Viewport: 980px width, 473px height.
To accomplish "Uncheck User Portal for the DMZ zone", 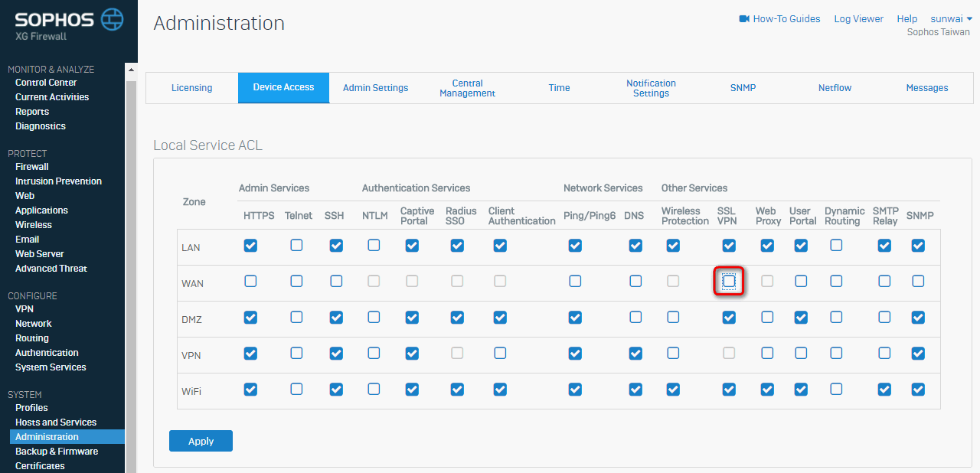I will (x=801, y=317).
